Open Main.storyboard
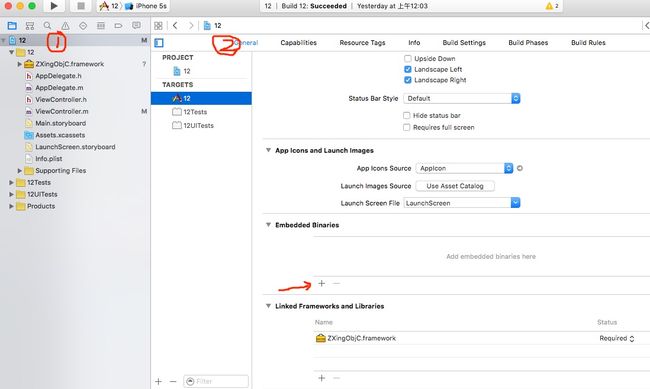Screen dimensions: 650x389 (x=61, y=123)
